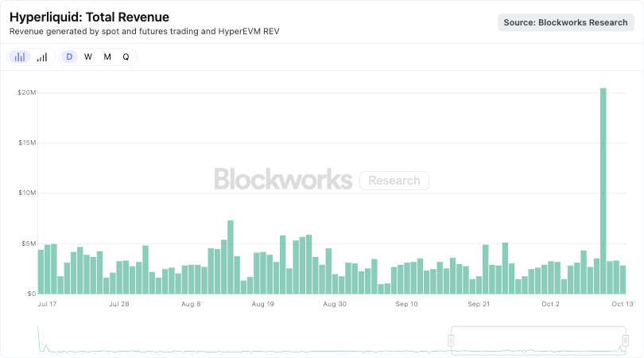This screenshot has width=644, height=358.
Task: Click the Source: Blockworks Research badge
Action: coord(565,22)
